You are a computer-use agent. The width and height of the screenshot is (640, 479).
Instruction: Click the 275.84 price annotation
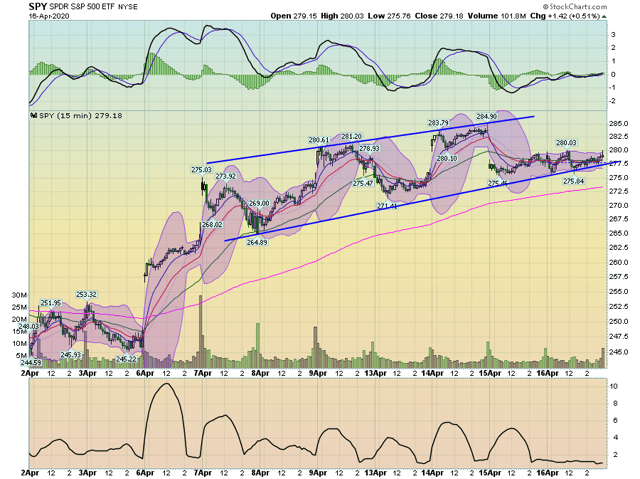point(574,181)
